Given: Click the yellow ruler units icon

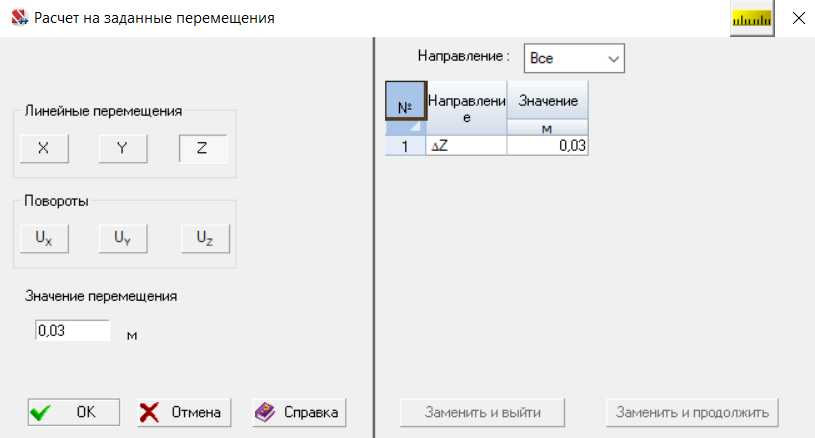Looking at the screenshot, I should point(752,19).
